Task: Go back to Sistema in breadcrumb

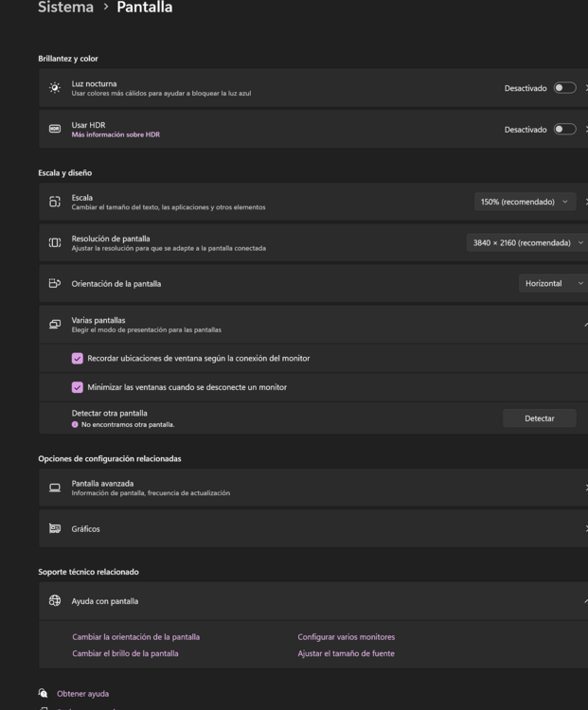Action: [65, 9]
